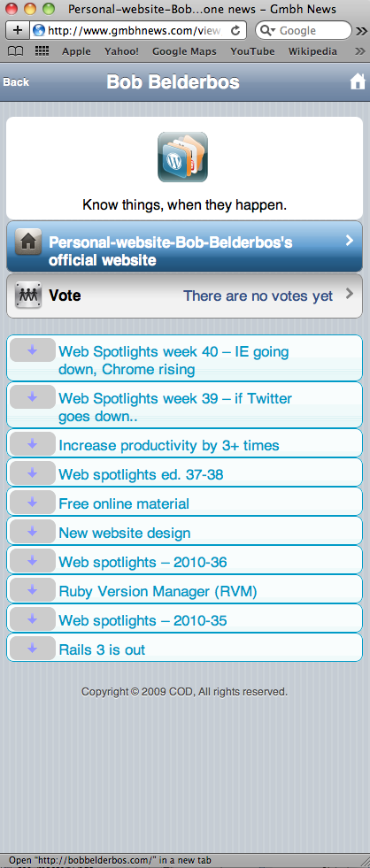370x868 pixels.
Task: Expand the Rails 3 is out arrow
Action: coord(32,648)
